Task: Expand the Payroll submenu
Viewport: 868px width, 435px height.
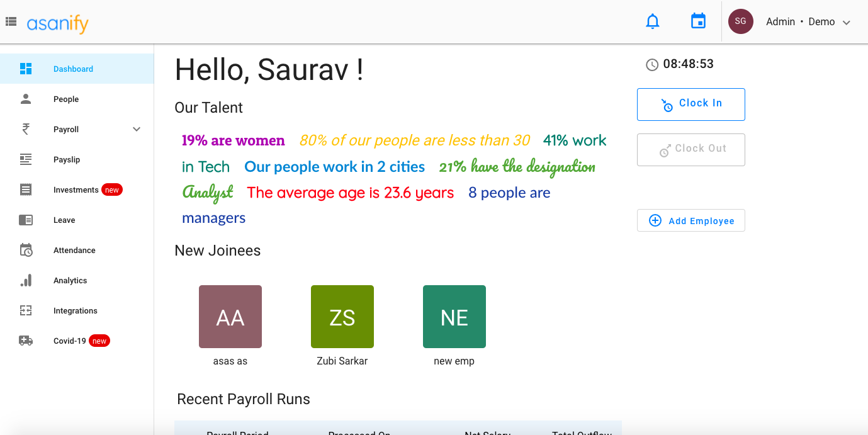Action: (x=136, y=129)
